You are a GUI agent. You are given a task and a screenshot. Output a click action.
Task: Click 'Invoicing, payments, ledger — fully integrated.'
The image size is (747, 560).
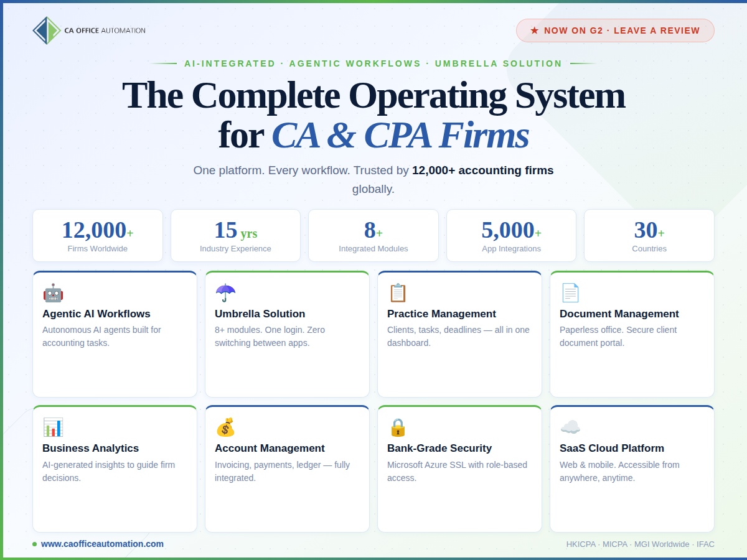click(282, 472)
